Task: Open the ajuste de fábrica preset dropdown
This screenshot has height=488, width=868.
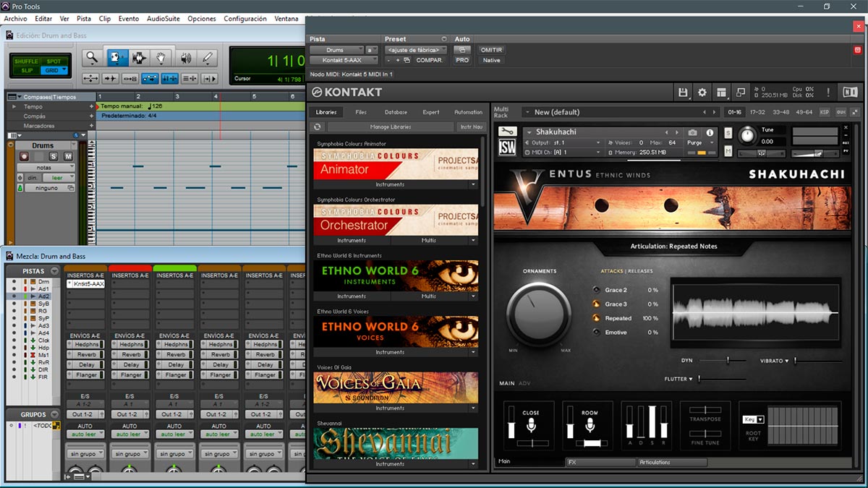Action: click(x=416, y=50)
